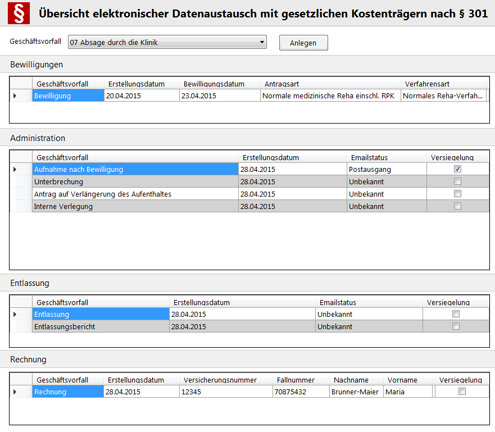Screen dimensions: 495x432
Task: Click the combo box showing 07 Absage durch die Klinik
Action: pyautogui.click(x=167, y=42)
